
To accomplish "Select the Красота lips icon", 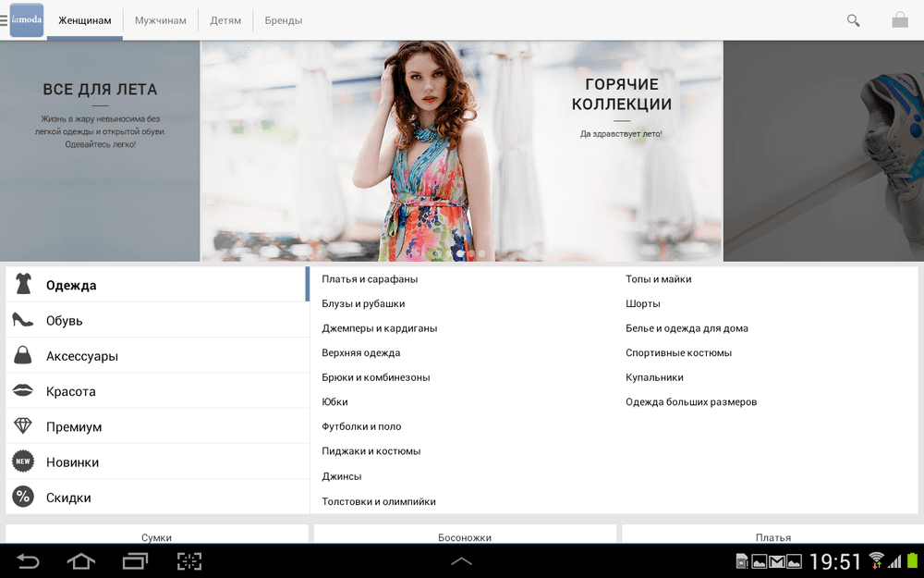I will tap(23, 390).
